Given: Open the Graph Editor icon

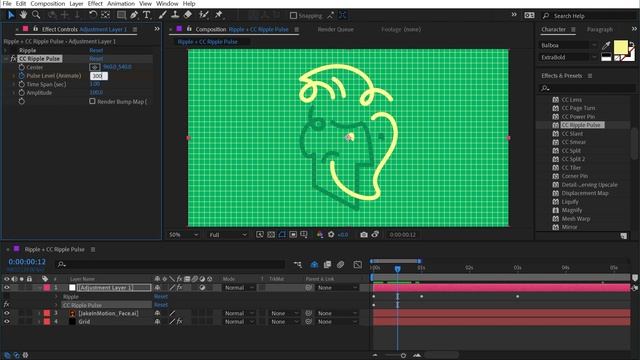Looking at the screenshot, I should pos(358,265).
